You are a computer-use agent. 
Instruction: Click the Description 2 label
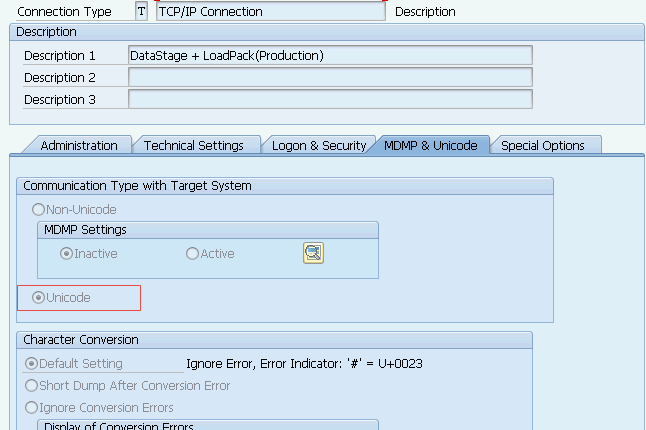tap(60, 77)
